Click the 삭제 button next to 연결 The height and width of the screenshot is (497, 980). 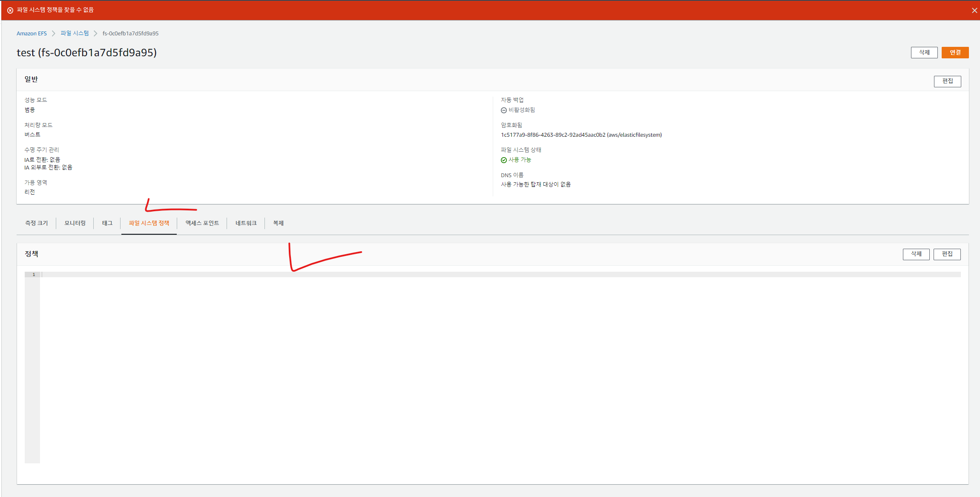pyautogui.click(x=924, y=52)
